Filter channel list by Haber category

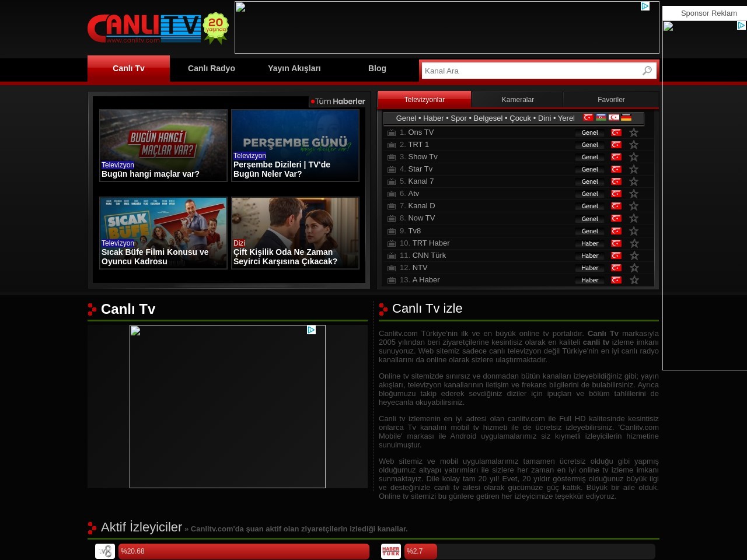pyautogui.click(x=434, y=118)
